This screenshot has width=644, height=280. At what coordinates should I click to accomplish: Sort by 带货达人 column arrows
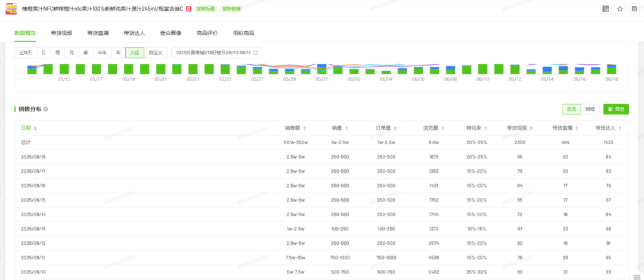click(x=620, y=128)
